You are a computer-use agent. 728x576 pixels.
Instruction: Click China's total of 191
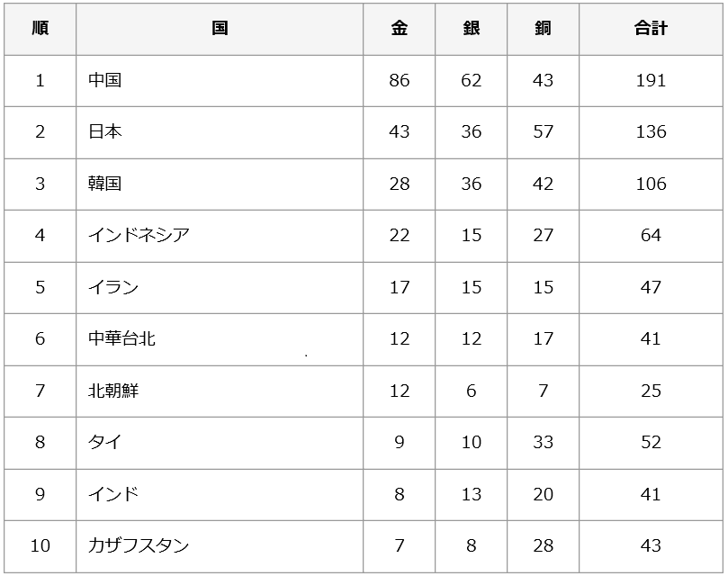tap(651, 81)
